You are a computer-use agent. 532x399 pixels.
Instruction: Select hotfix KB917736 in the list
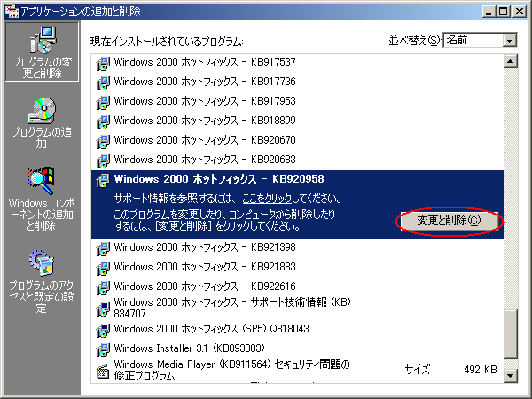[205, 82]
